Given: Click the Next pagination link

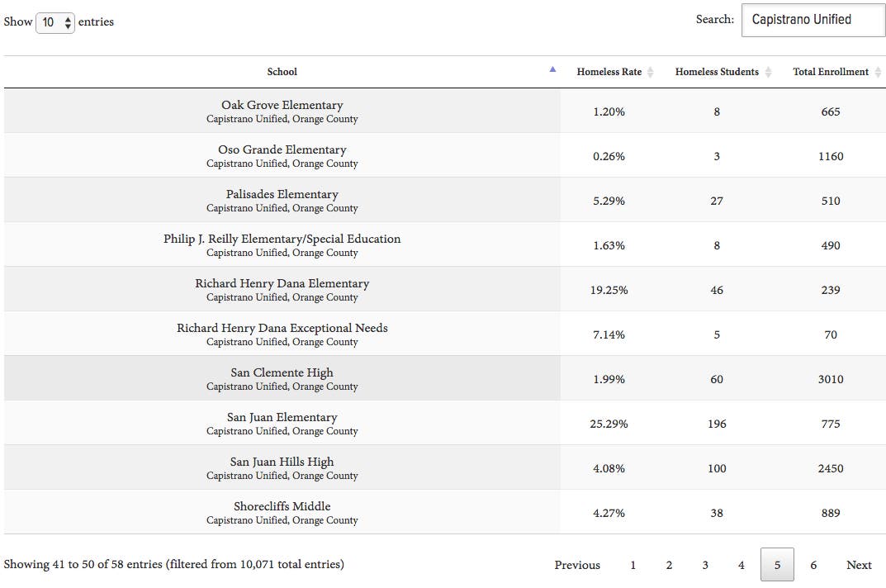Looking at the screenshot, I should pos(859,565).
